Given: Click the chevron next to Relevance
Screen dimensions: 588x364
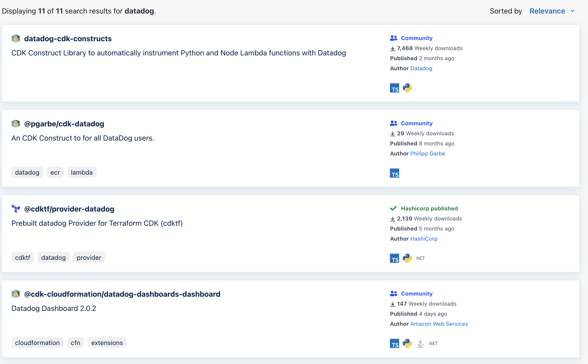Looking at the screenshot, I should pos(573,11).
